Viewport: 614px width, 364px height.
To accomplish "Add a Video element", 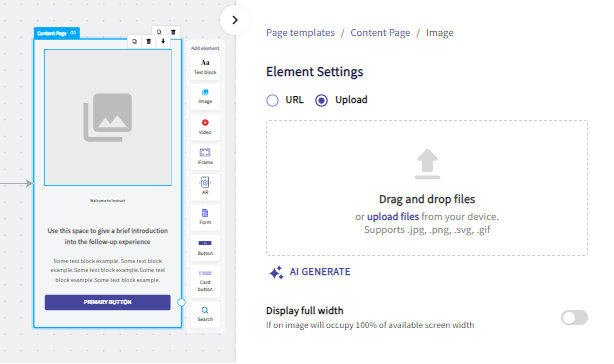I will pos(205,127).
